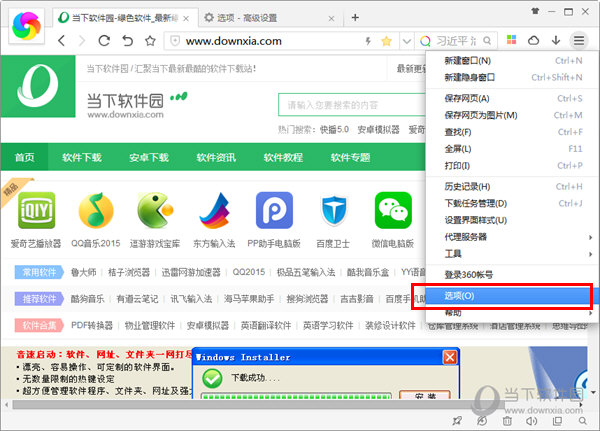This screenshot has height=431, width=600.
Task: Open the colorful apps grid icon
Action: click(511, 40)
